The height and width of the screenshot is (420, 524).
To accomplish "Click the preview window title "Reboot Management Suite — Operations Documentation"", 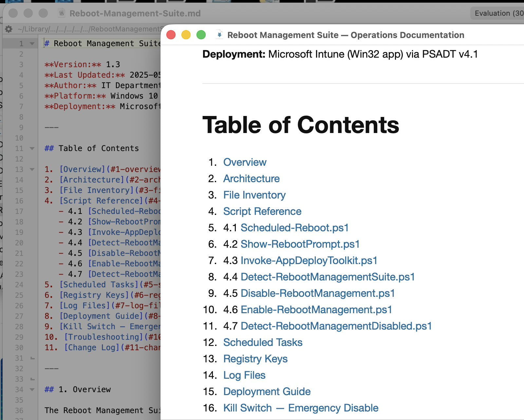I will click(x=346, y=35).
